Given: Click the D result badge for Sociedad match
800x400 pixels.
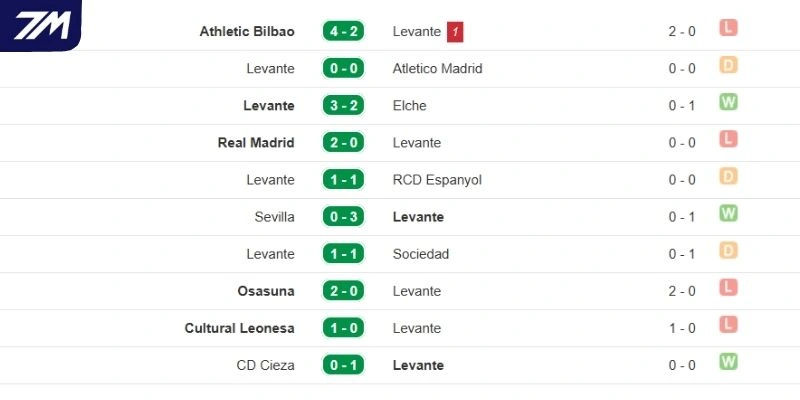Looking at the screenshot, I should pyautogui.click(x=729, y=251).
